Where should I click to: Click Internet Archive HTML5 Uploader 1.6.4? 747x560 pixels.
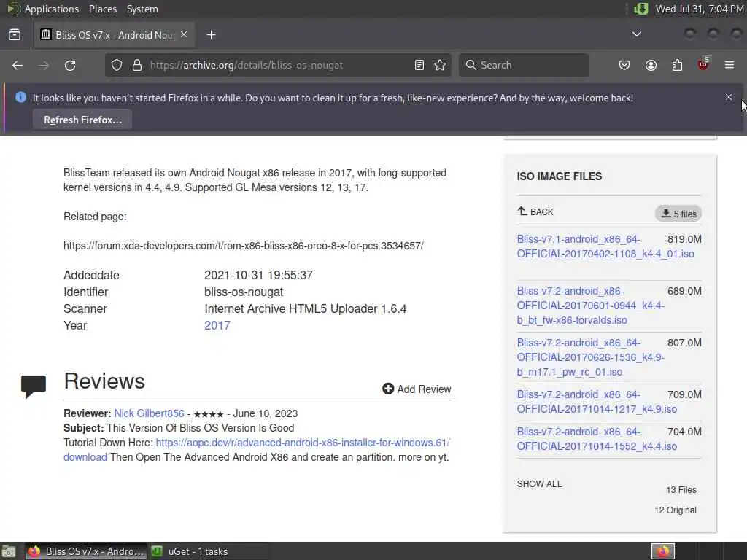pos(306,309)
